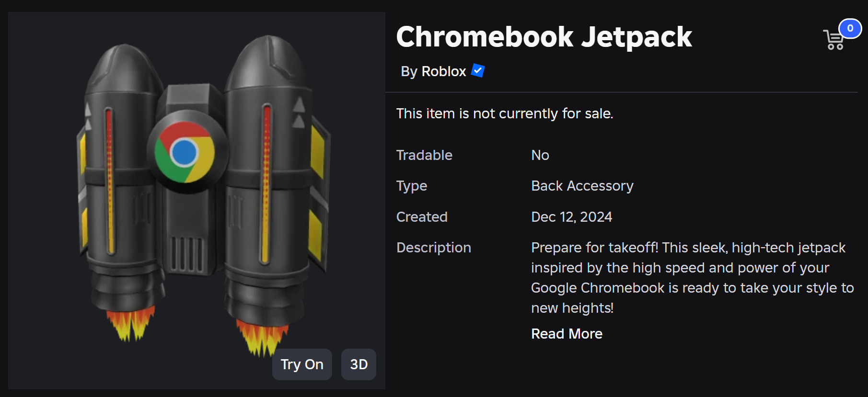Click the Tradable 'No' value
Image resolution: width=868 pixels, height=397 pixels.
tap(540, 155)
